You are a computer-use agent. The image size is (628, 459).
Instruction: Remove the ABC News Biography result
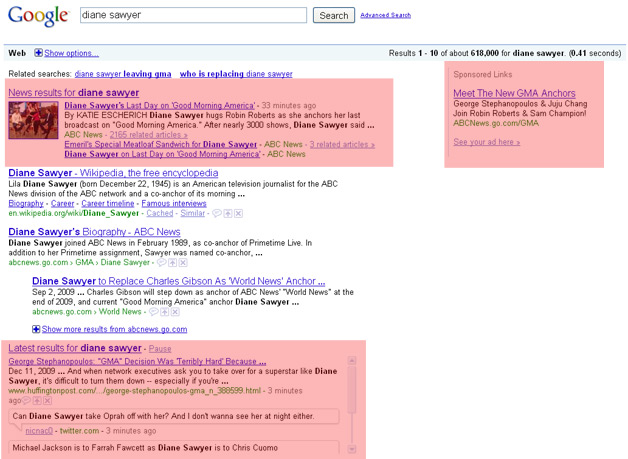coord(184,262)
